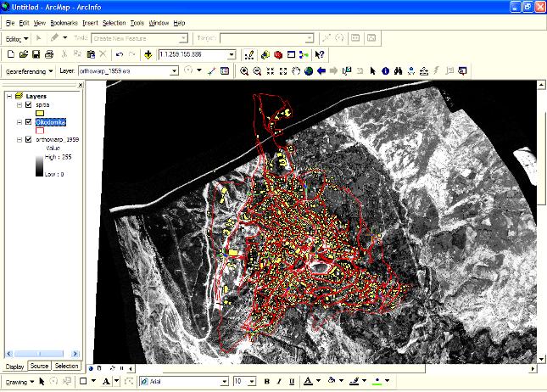This screenshot has width=547, height=392.
Task: Select the Zoom Out tool
Action: 257,71
